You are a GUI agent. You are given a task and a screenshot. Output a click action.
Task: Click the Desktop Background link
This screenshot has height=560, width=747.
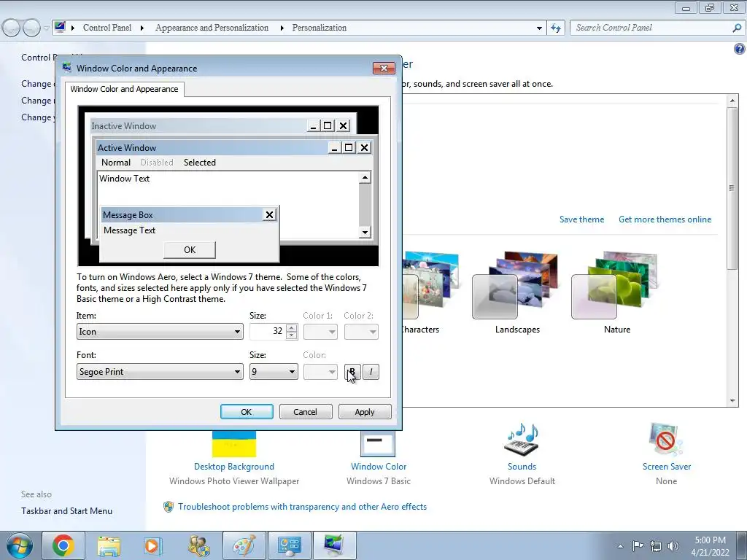(234, 467)
